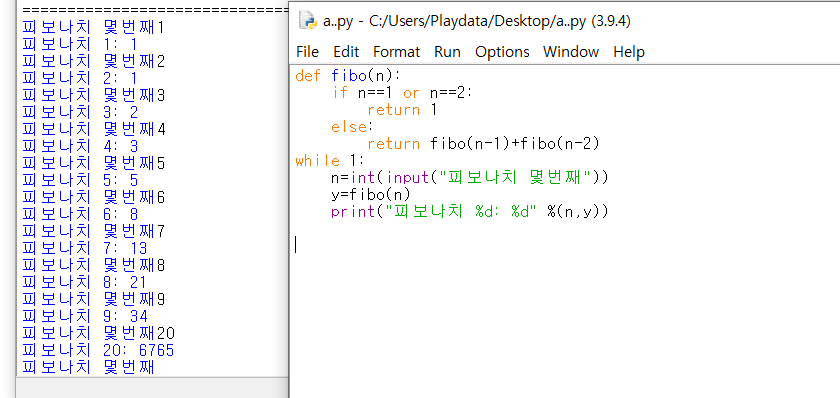Click shell output '피보나치 3: 2'

(80, 112)
